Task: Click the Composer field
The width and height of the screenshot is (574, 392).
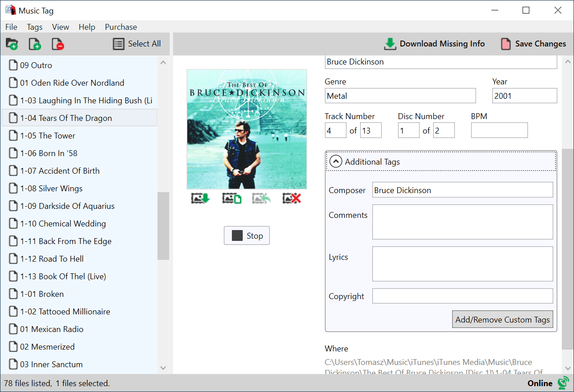Action: pyautogui.click(x=463, y=190)
